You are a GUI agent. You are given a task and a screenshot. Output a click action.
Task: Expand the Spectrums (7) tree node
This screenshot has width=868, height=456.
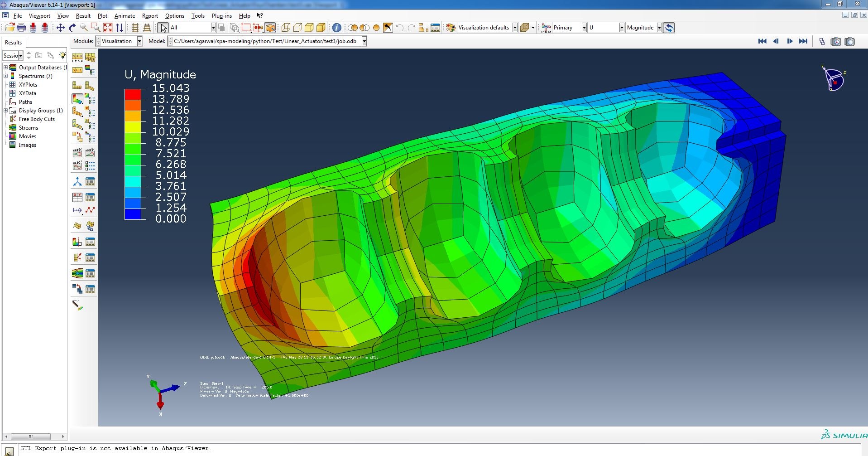(5, 76)
